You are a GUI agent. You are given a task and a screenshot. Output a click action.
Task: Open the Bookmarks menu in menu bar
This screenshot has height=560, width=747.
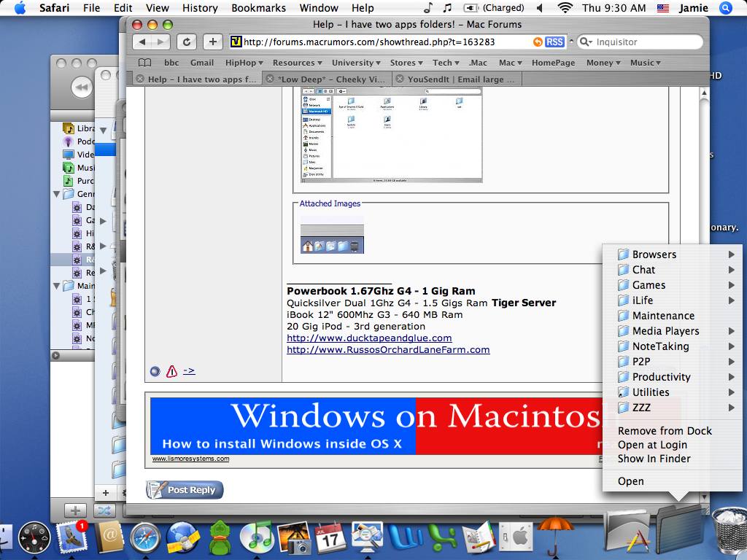(x=259, y=8)
